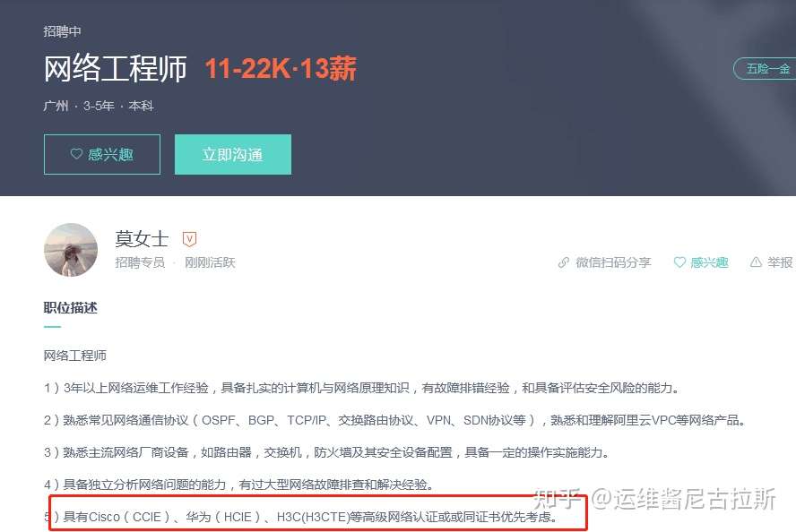796x532 pixels.
Task: Click the 微信扫码分享 text link
Action: (613, 262)
